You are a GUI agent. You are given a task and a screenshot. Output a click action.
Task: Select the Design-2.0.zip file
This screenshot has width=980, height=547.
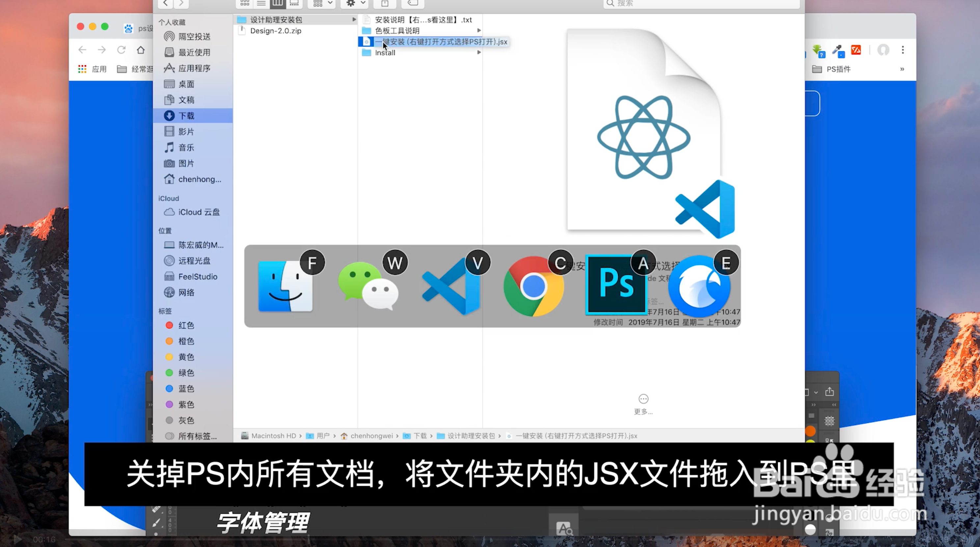276,31
